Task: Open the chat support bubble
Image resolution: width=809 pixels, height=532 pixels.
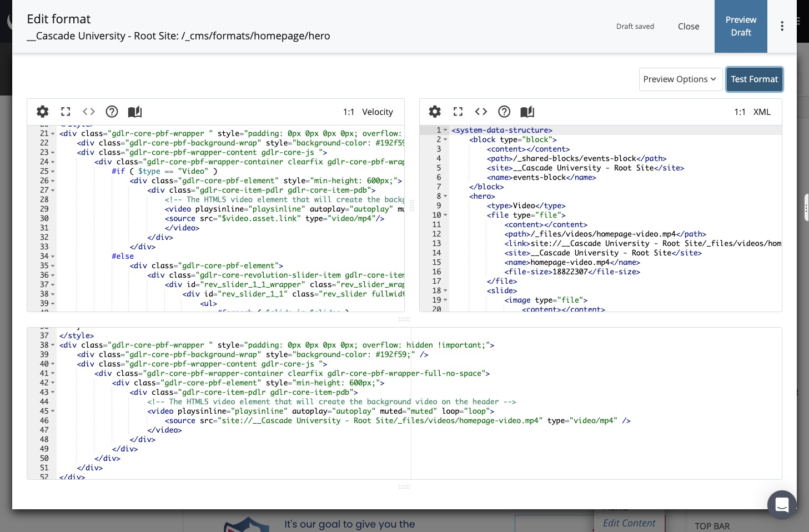Action: (x=782, y=505)
